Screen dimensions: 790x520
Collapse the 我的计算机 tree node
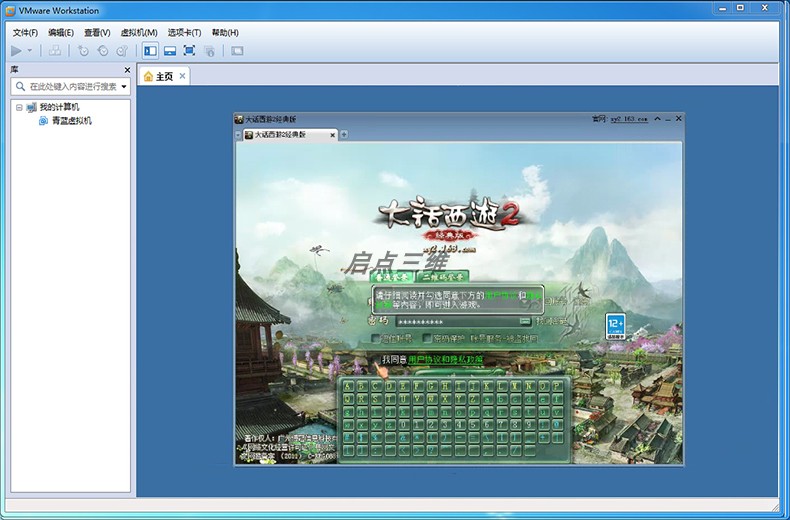point(19,107)
